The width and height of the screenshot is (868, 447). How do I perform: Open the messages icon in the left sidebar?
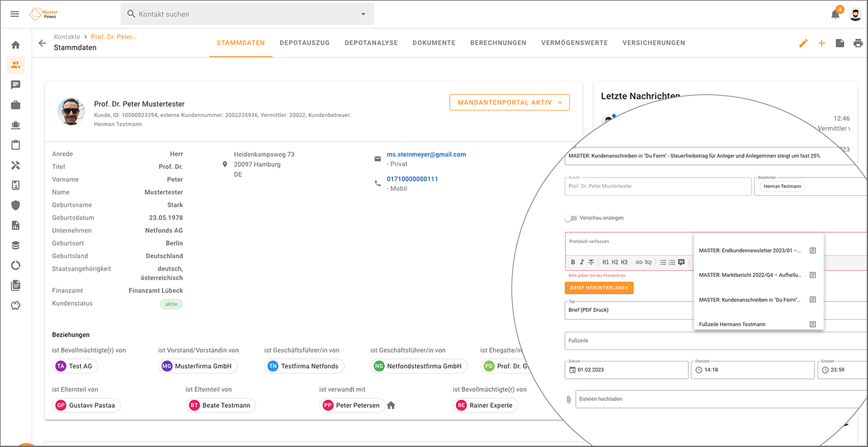coord(15,84)
